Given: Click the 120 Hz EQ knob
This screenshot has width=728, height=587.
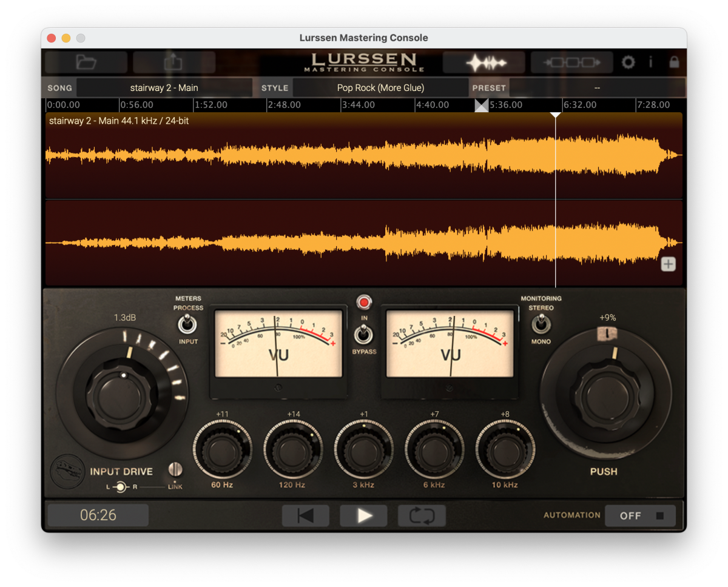Looking at the screenshot, I should (294, 449).
